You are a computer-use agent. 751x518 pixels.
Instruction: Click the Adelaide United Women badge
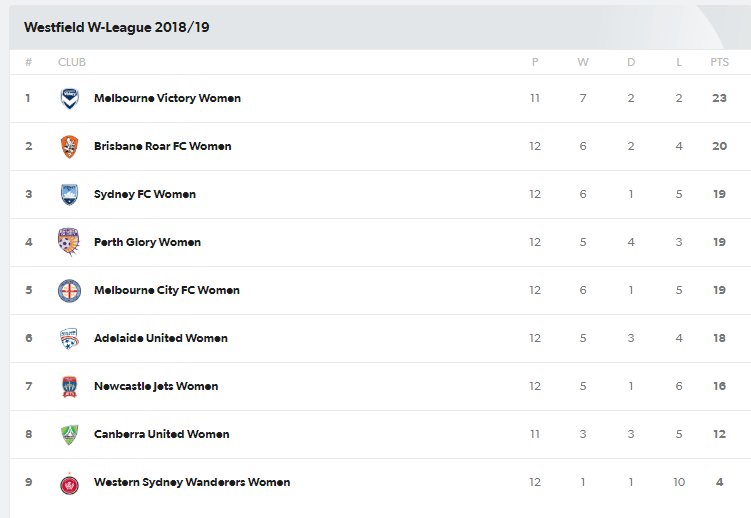click(x=69, y=338)
